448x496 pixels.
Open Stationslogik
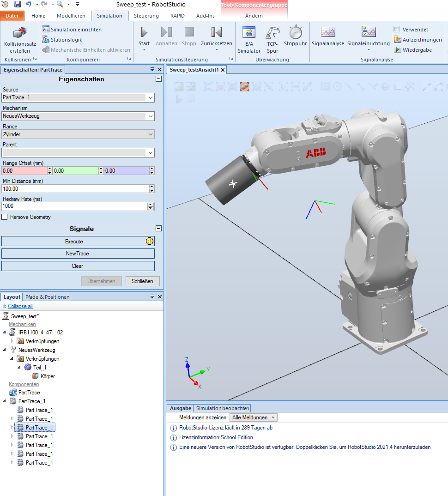[x=62, y=40]
